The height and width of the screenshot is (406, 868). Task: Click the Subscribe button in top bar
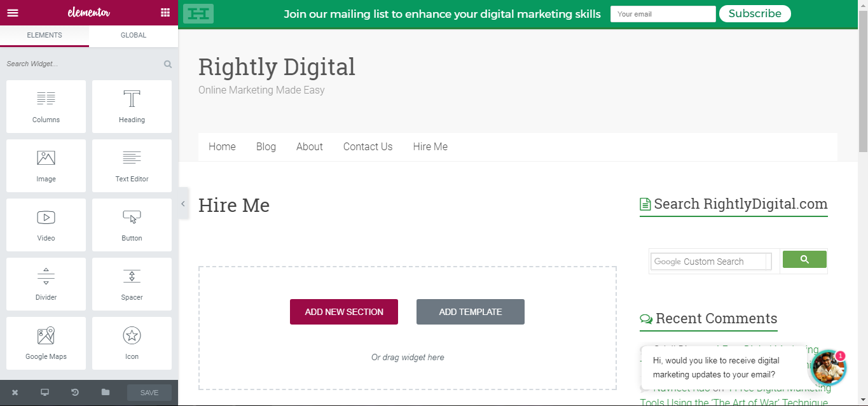tap(755, 13)
